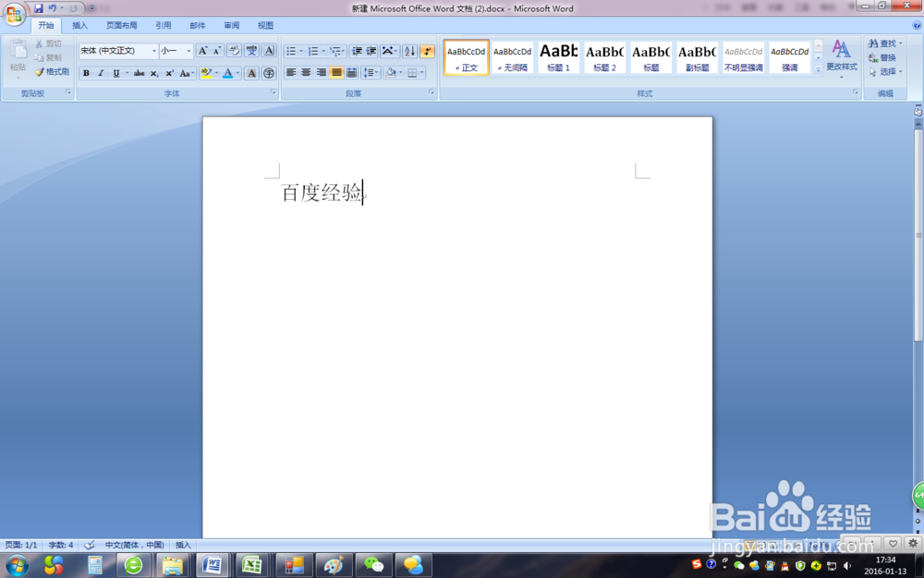Open the font size dropdown (小一)
The image size is (924, 578).
pos(188,51)
